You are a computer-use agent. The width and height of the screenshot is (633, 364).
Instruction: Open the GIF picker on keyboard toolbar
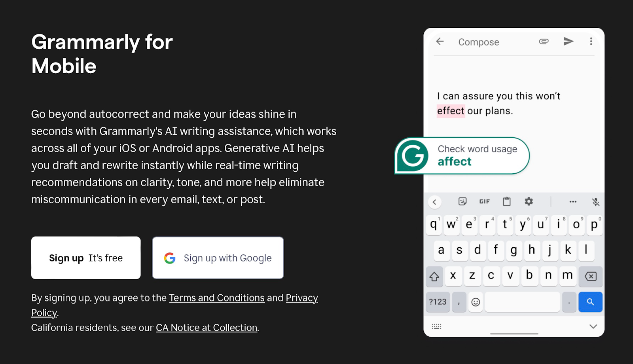(x=484, y=202)
